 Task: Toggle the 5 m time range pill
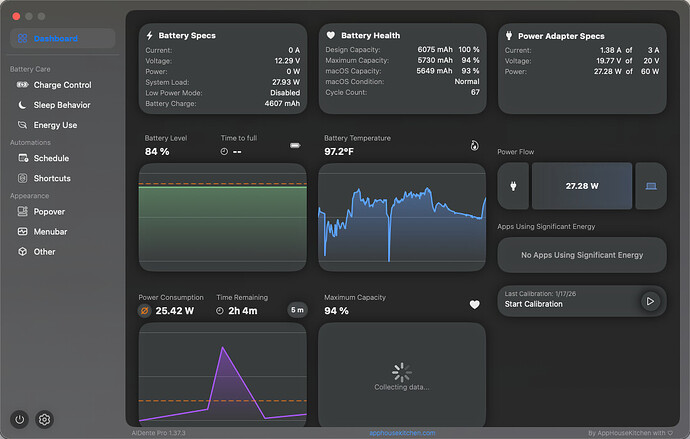coord(297,310)
